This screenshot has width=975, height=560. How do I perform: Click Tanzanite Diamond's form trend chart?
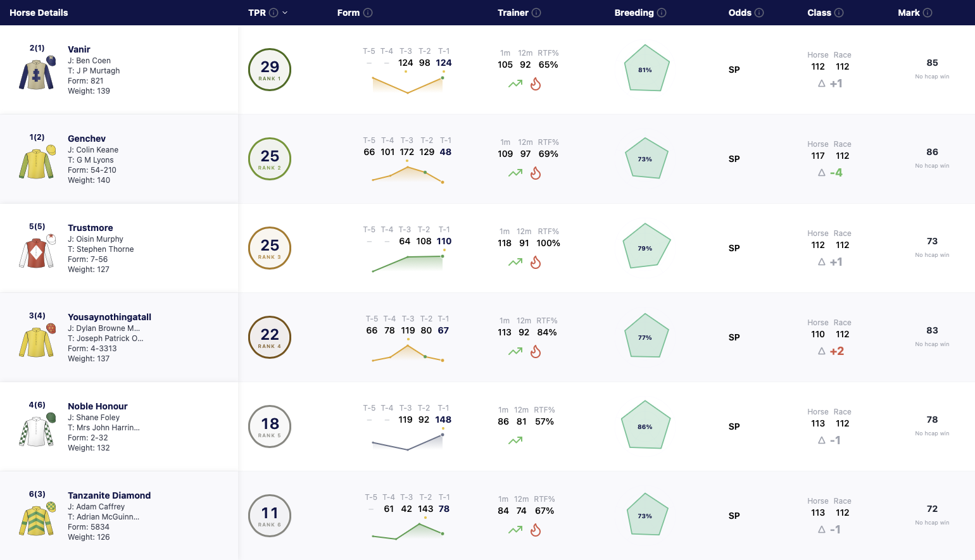[x=408, y=530]
